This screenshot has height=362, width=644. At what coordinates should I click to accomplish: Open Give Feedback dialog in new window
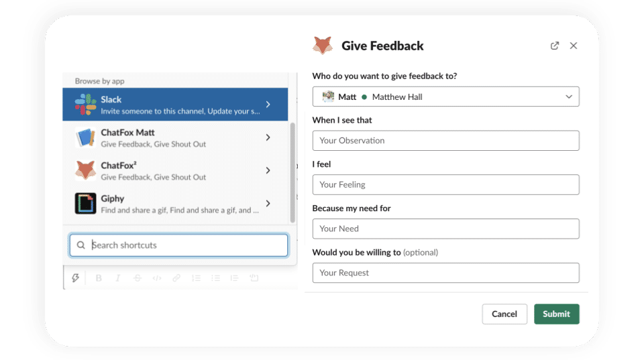555,46
